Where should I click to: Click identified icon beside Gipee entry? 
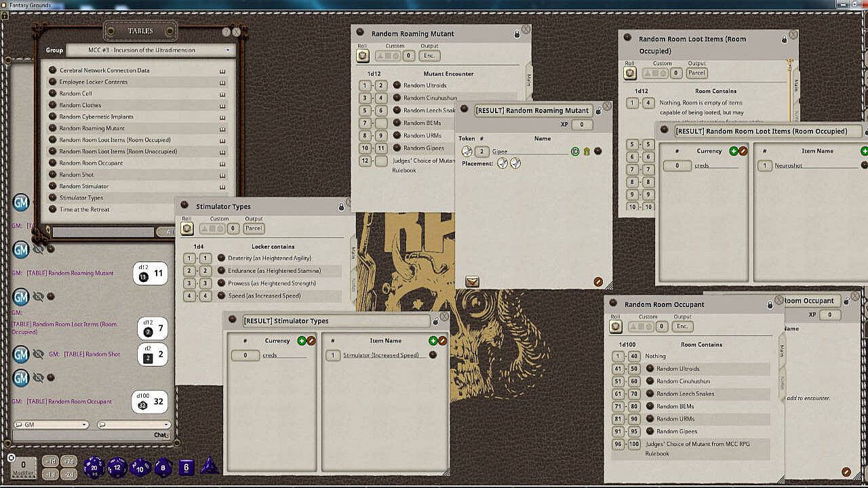coord(575,151)
